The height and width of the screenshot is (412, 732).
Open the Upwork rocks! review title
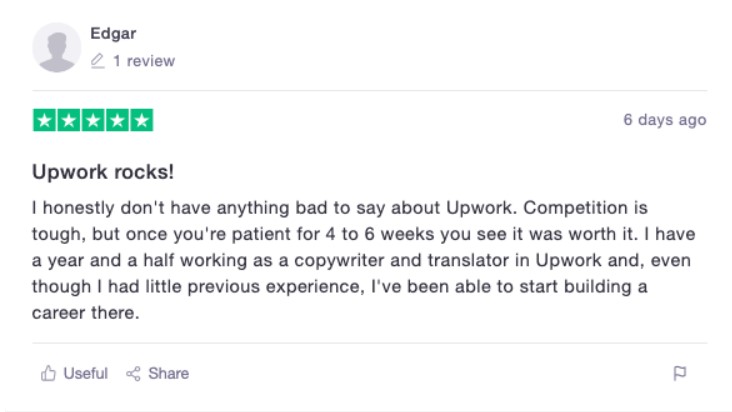[x=103, y=172]
